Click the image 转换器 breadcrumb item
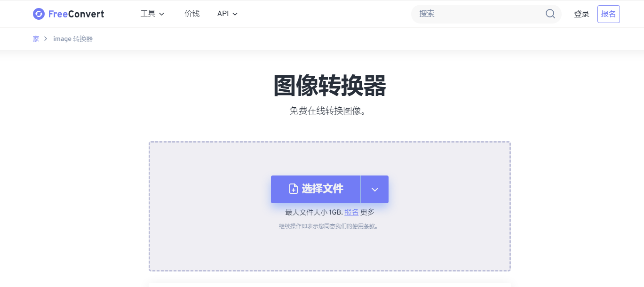 point(73,38)
